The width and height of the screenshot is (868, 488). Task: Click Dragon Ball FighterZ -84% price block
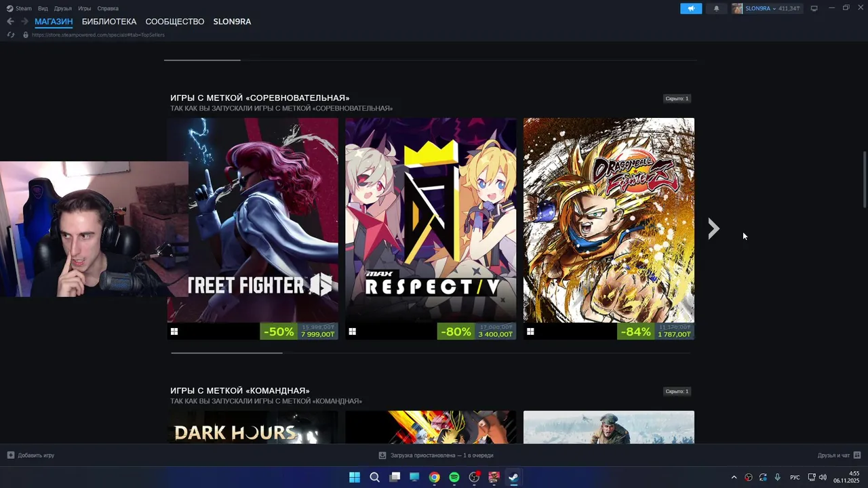(x=655, y=331)
